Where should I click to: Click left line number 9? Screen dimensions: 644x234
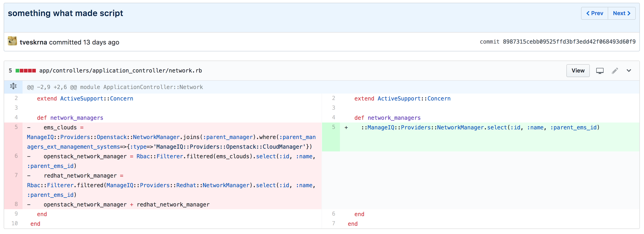[16, 214]
